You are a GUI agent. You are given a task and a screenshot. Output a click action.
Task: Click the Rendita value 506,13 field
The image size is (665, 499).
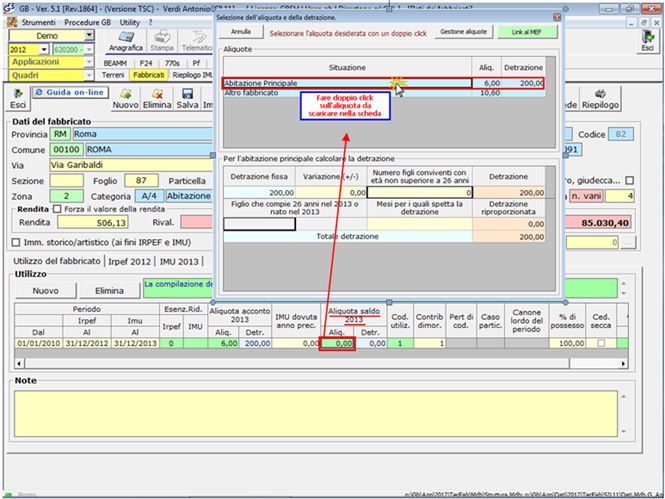[x=93, y=223]
